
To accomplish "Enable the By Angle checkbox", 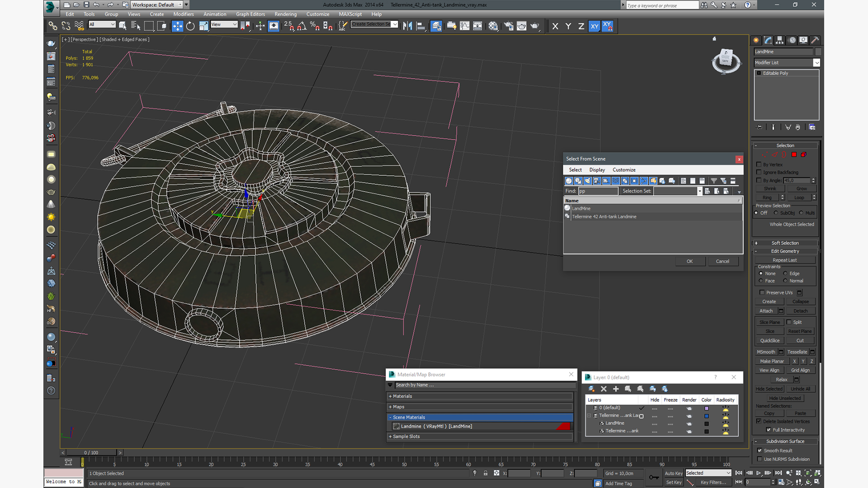I will (x=759, y=180).
